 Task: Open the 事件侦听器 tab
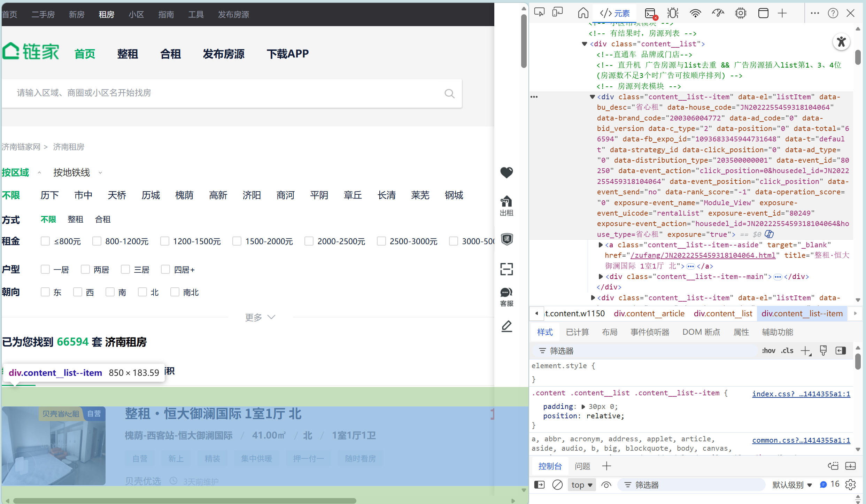click(650, 332)
